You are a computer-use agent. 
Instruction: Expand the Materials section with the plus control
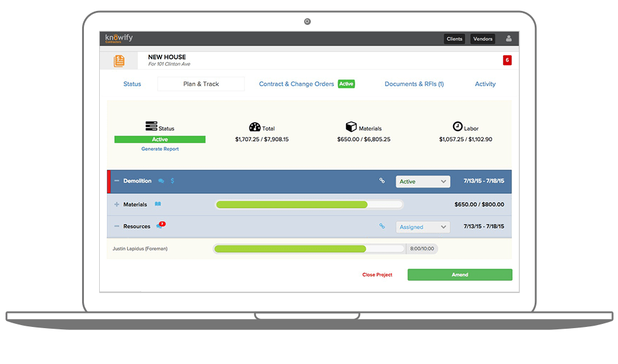pyautogui.click(x=117, y=204)
